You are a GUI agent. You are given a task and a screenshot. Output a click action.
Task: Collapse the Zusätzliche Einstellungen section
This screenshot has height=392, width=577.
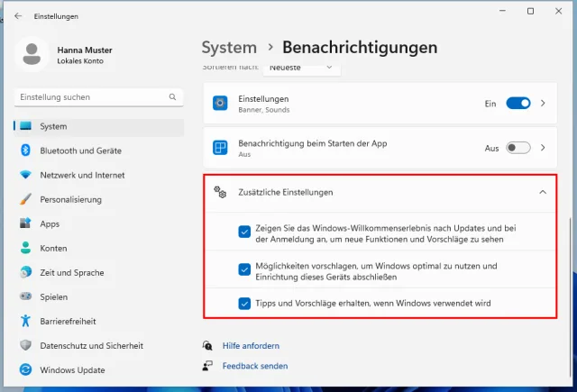point(543,192)
